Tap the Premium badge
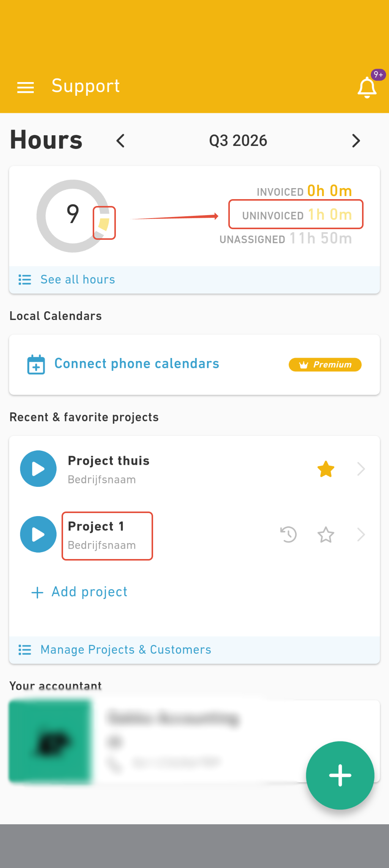The image size is (389, 868). tap(325, 365)
